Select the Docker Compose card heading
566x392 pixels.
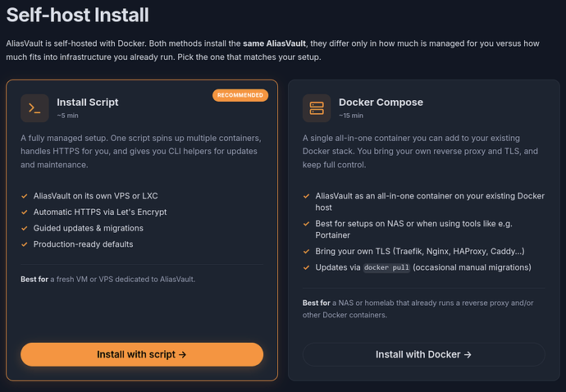(x=381, y=103)
